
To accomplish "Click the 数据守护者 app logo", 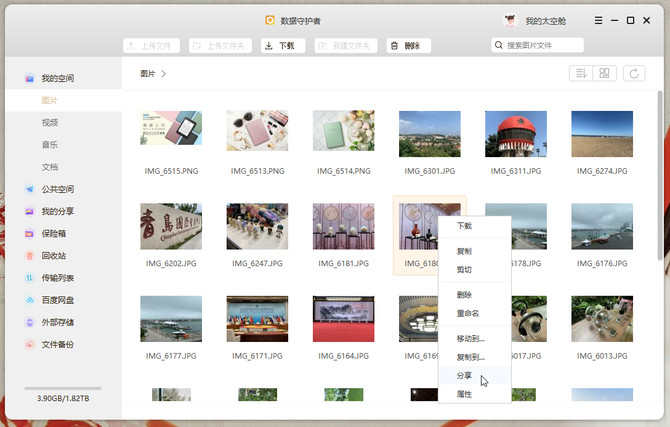I will pos(270,20).
